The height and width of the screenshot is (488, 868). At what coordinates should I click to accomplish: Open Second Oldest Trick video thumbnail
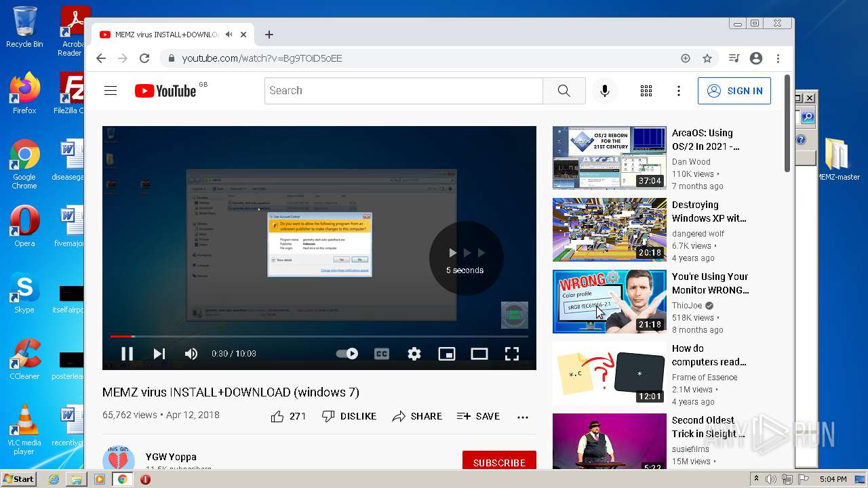click(x=610, y=441)
